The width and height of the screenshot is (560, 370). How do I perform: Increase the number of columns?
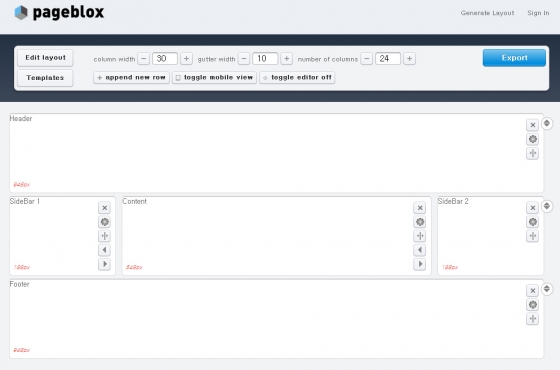(410, 59)
